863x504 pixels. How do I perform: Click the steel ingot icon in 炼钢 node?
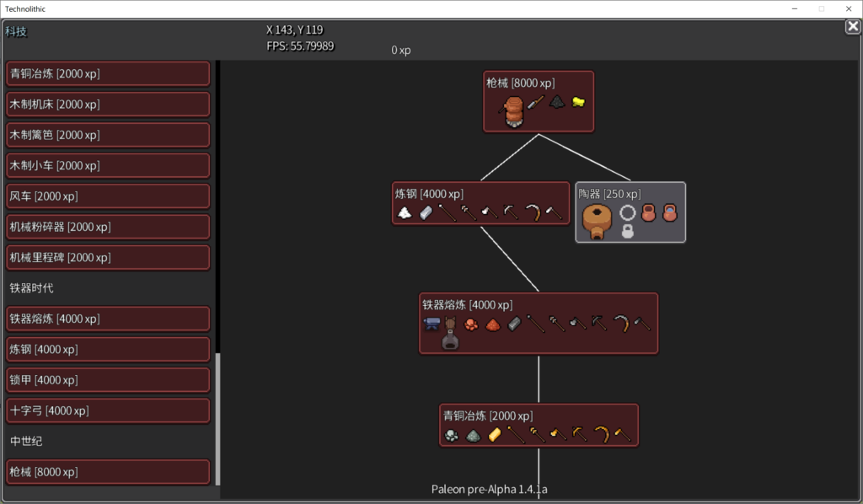(x=426, y=213)
